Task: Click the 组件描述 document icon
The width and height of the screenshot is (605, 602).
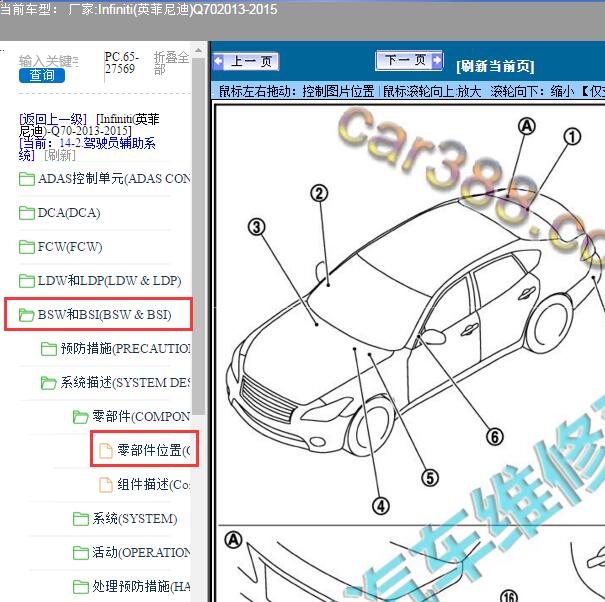Action: click(106, 485)
